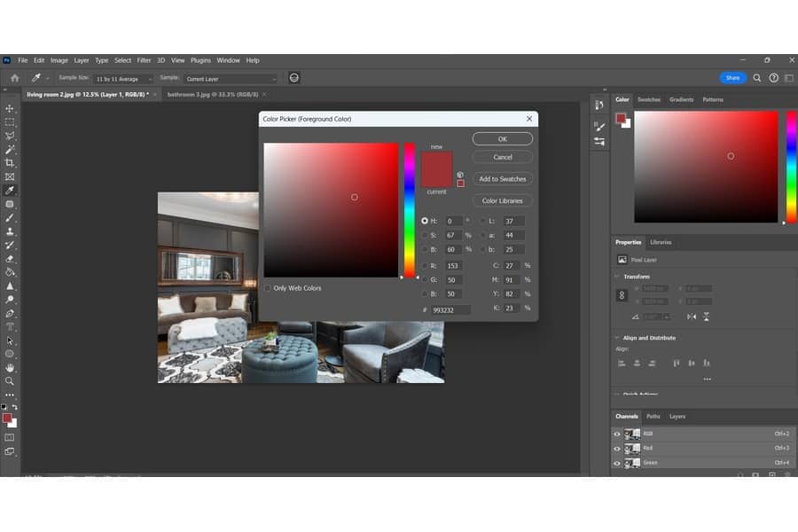Switch to the Layers tab
The height and width of the screenshot is (532, 798).
[x=677, y=417]
